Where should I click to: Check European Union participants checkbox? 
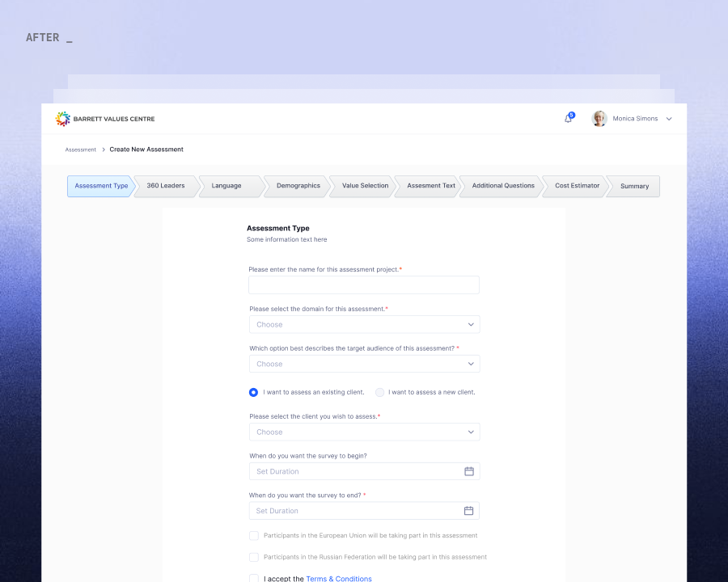[x=254, y=536]
